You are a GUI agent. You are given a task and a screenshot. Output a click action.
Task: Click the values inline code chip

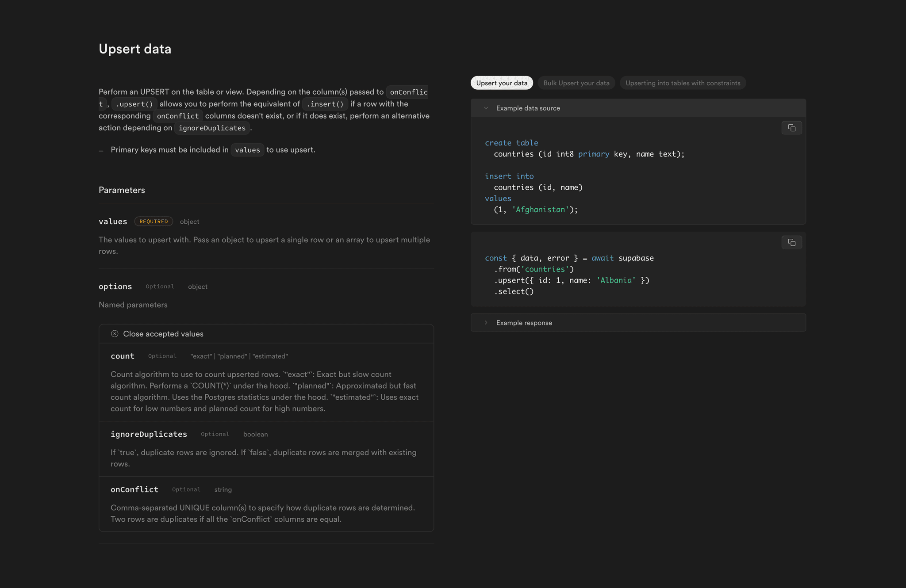pyautogui.click(x=247, y=149)
